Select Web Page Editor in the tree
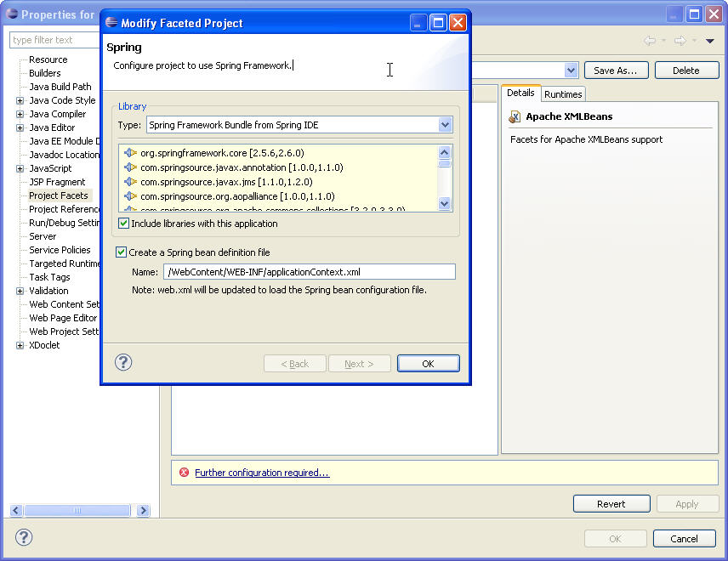728x561 pixels. click(x=63, y=318)
